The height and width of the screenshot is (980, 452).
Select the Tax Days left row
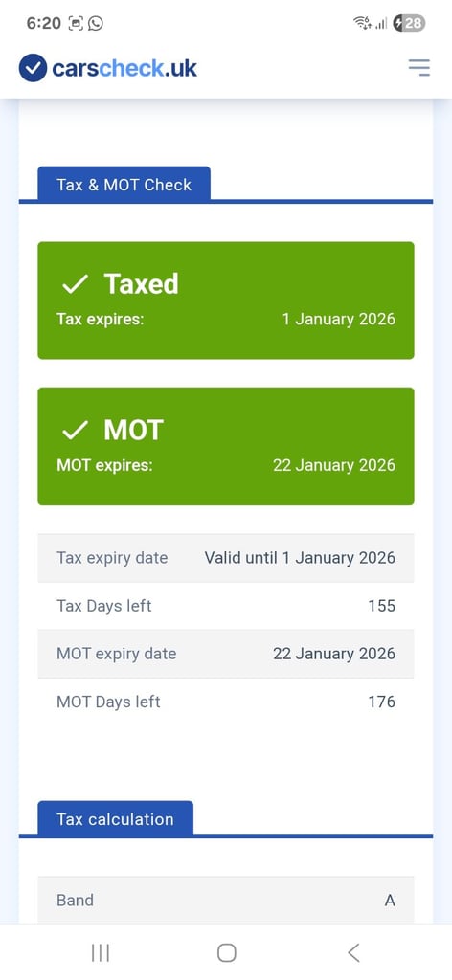click(x=226, y=606)
